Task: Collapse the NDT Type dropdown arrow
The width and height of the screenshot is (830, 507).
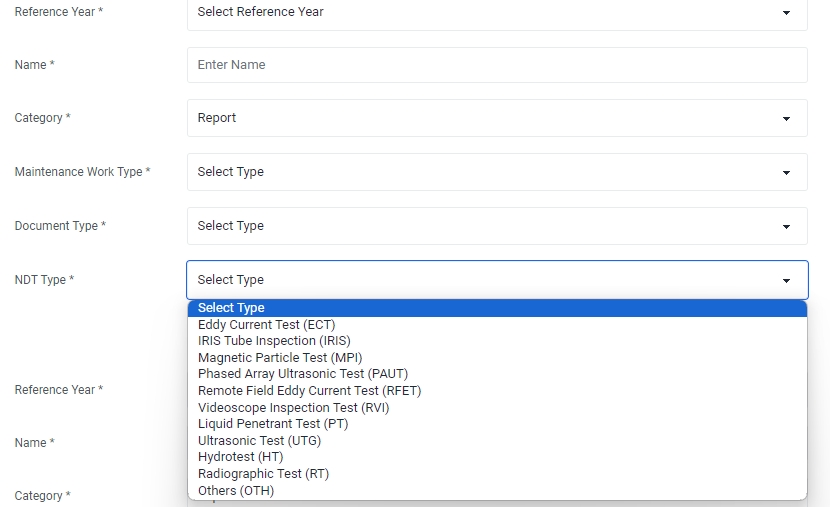Action: click(786, 281)
